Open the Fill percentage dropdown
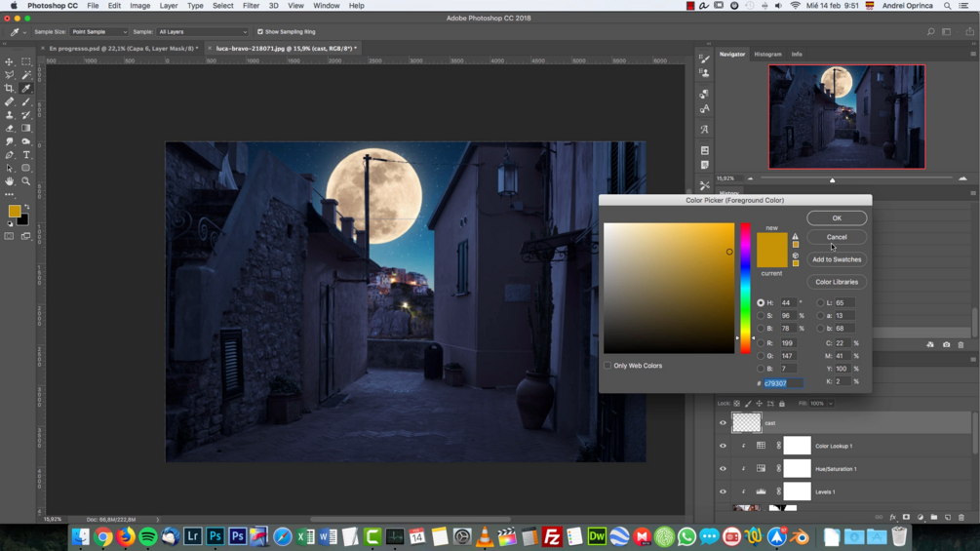980x551 pixels. [x=831, y=404]
